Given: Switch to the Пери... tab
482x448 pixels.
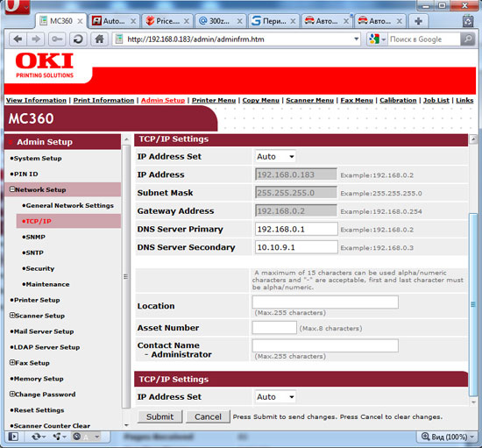Looking at the screenshot, I should pyautogui.click(x=273, y=21).
